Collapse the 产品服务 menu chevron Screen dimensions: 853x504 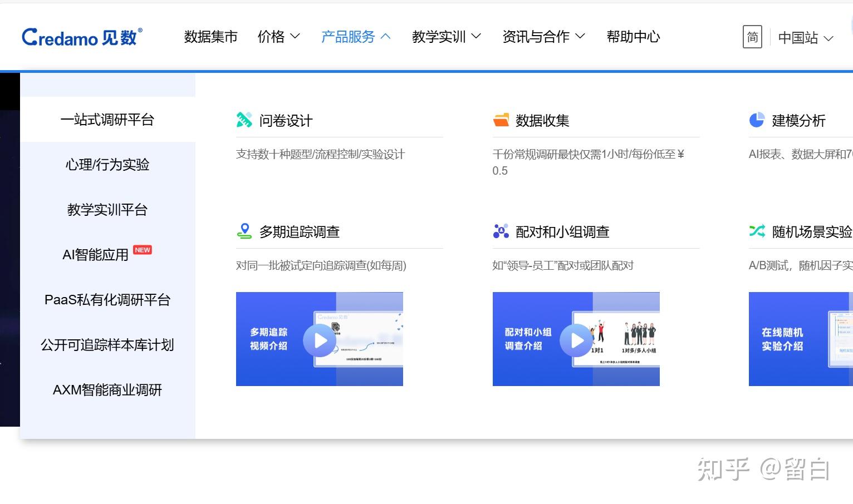[x=386, y=36]
